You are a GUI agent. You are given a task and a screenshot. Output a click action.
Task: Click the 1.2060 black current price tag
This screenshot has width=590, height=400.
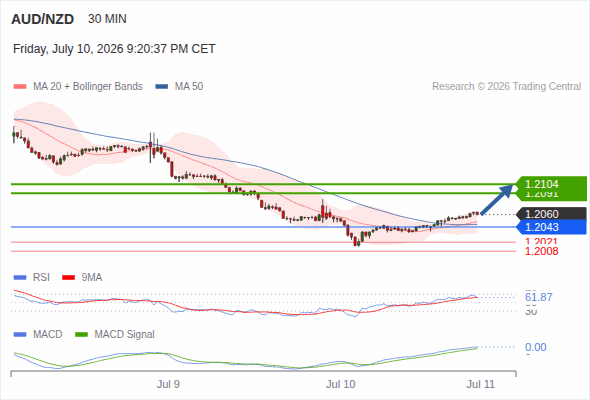pyautogui.click(x=551, y=214)
